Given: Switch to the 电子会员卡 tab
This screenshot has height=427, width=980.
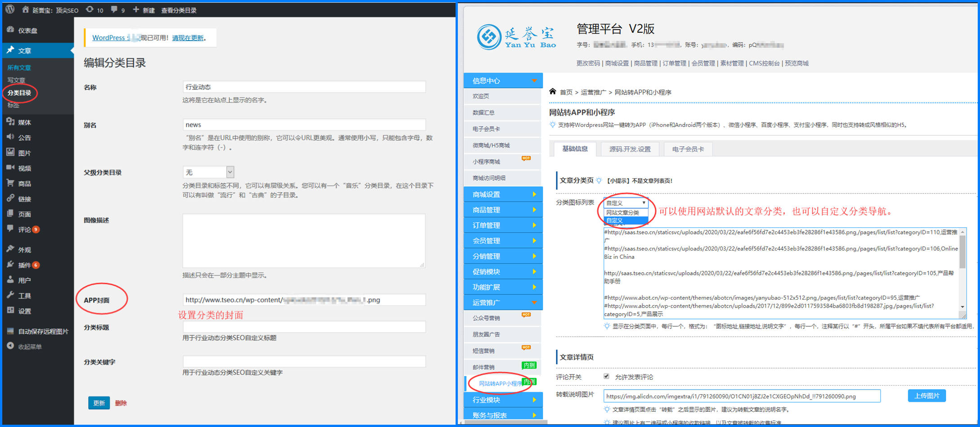Looking at the screenshot, I should (x=688, y=149).
